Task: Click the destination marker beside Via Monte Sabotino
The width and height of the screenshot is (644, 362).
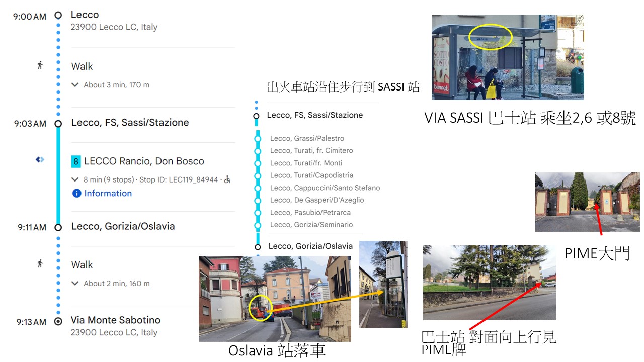Action: click(x=58, y=321)
